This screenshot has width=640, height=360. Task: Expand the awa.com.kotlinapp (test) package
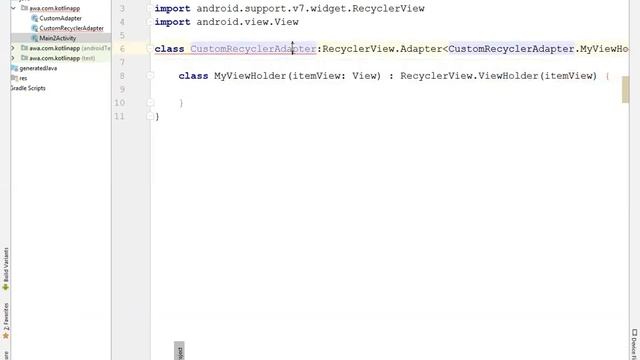[13, 58]
